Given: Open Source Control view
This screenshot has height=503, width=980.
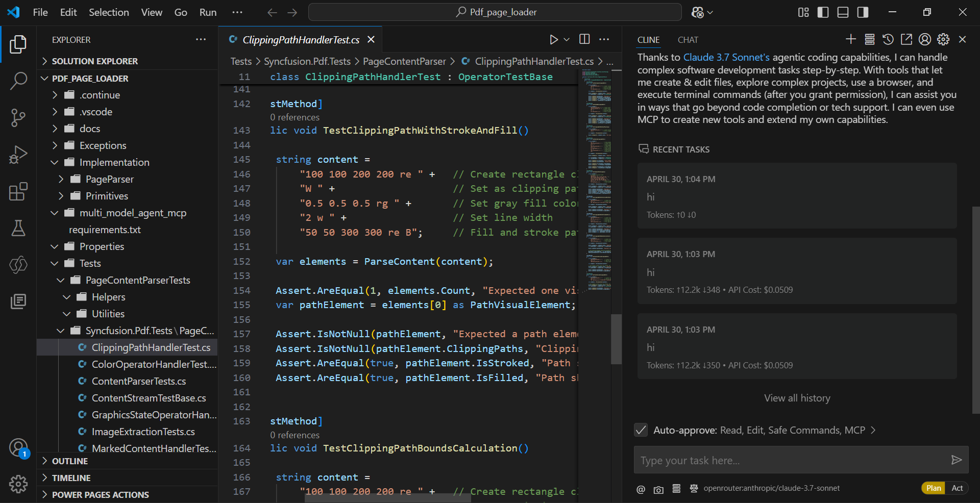Looking at the screenshot, I should pyautogui.click(x=18, y=117).
